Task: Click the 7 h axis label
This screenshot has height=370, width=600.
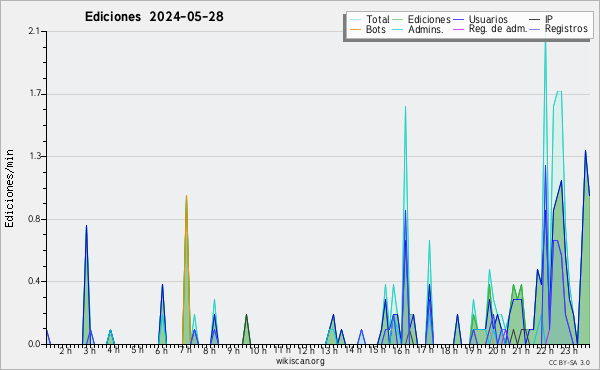Action: [185, 350]
